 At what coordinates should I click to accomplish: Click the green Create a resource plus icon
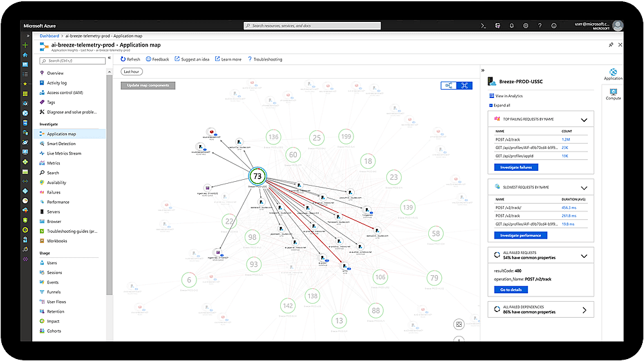click(x=25, y=45)
